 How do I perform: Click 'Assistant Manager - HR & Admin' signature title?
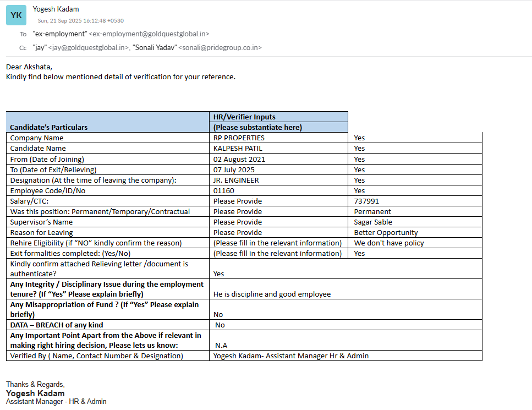(x=56, y=402)
